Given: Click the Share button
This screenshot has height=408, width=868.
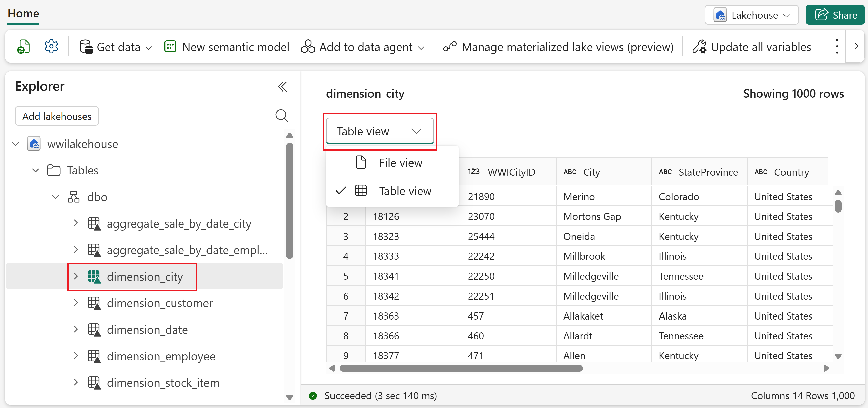Looking at the screenshot, I should click(x=836, y=15).
